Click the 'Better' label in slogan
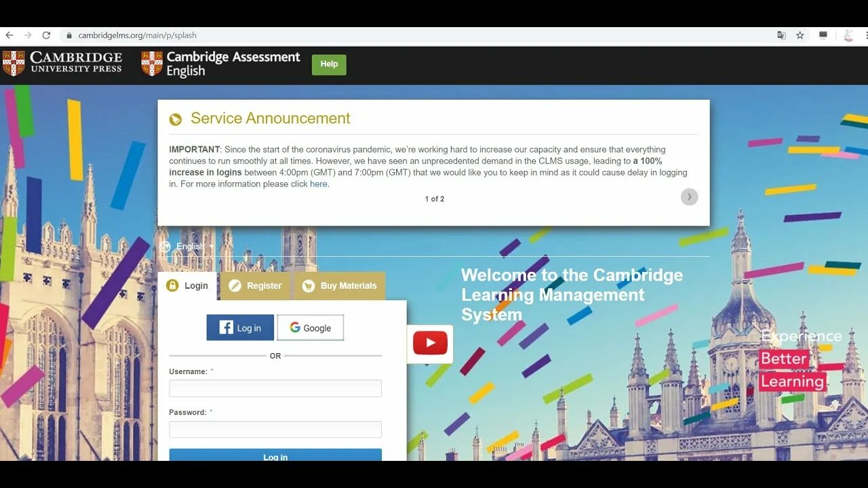868x488 pixels. click(x=784, y=359)
